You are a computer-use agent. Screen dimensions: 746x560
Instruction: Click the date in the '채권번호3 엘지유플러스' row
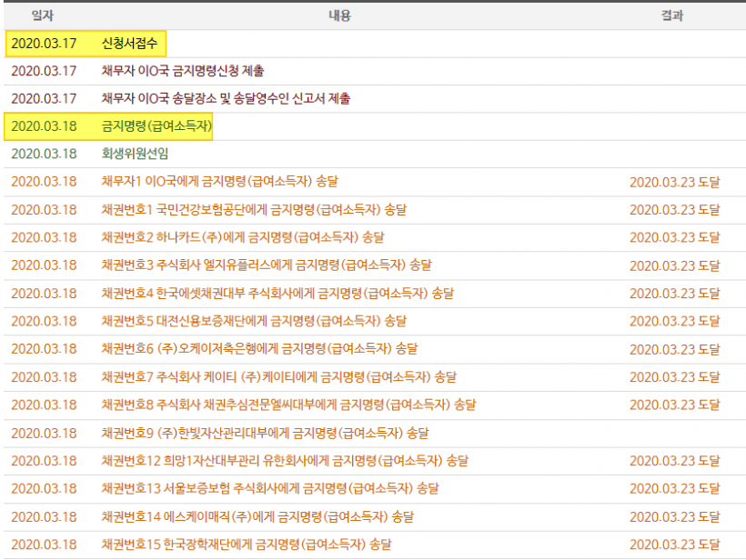pos(44,265)
